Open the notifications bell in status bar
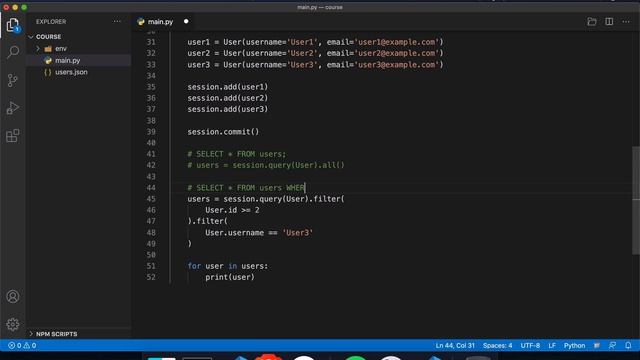 coord(628,346)
